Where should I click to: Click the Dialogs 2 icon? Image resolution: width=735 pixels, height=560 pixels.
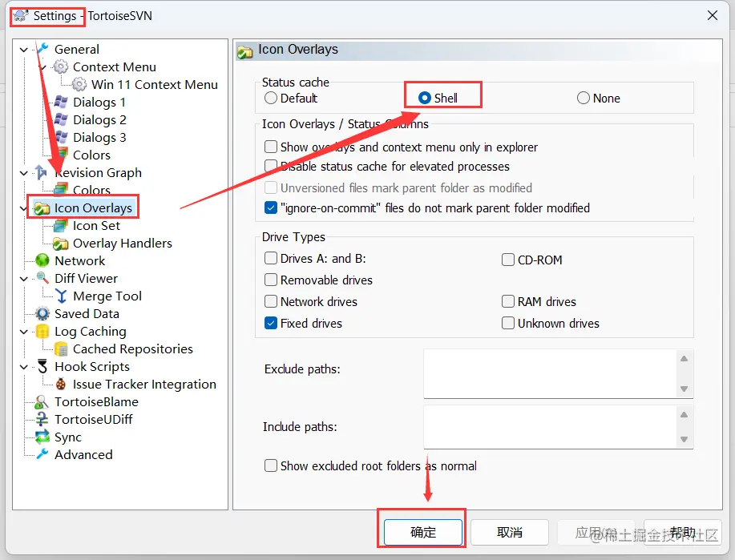61,119
